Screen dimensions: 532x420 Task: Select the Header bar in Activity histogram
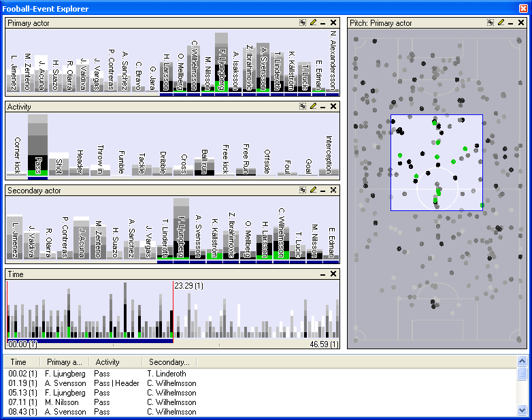[80, 172]
